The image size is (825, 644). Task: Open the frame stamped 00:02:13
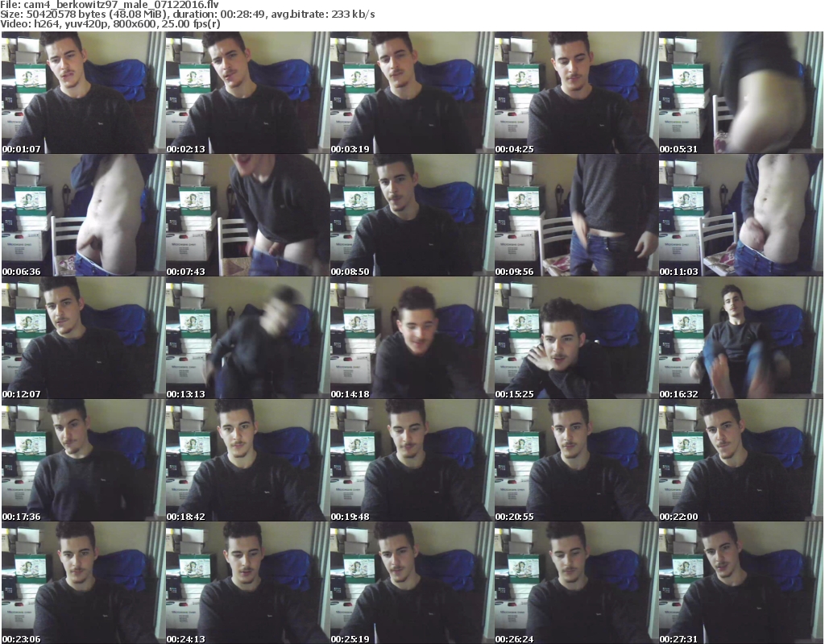pyautogui.click(x=247, y=93)
